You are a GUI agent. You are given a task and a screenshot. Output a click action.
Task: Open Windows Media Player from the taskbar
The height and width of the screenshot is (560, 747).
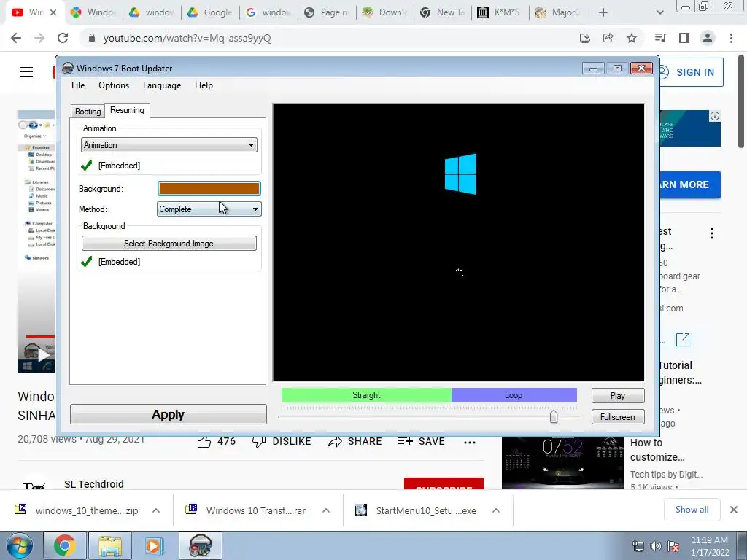coord(155,545)
